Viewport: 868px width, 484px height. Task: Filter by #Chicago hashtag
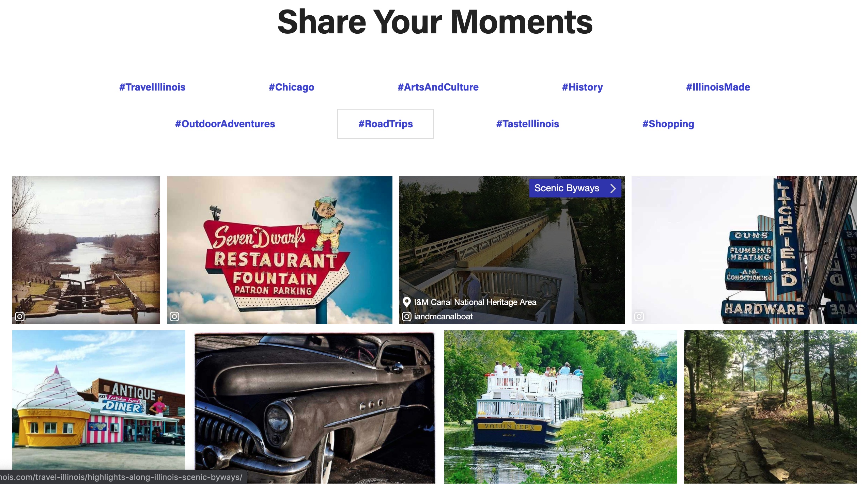click(292, 87)
